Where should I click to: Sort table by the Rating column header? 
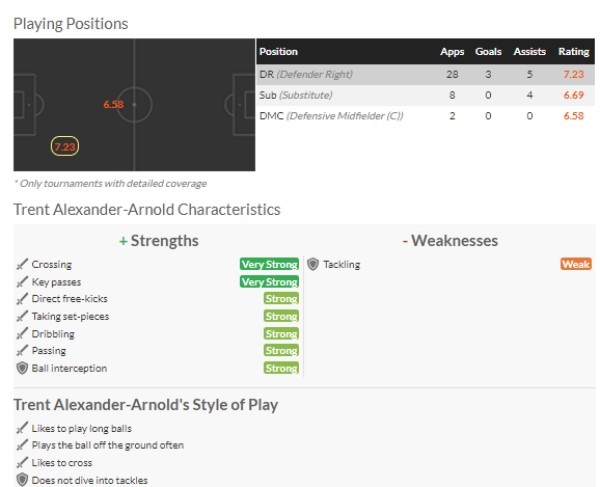click(x=573, y=52)
